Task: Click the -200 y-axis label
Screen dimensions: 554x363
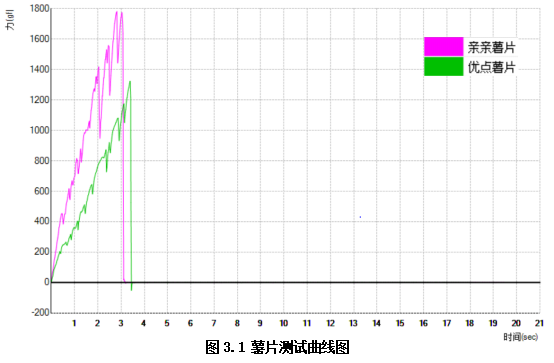Action: (40, 312)
